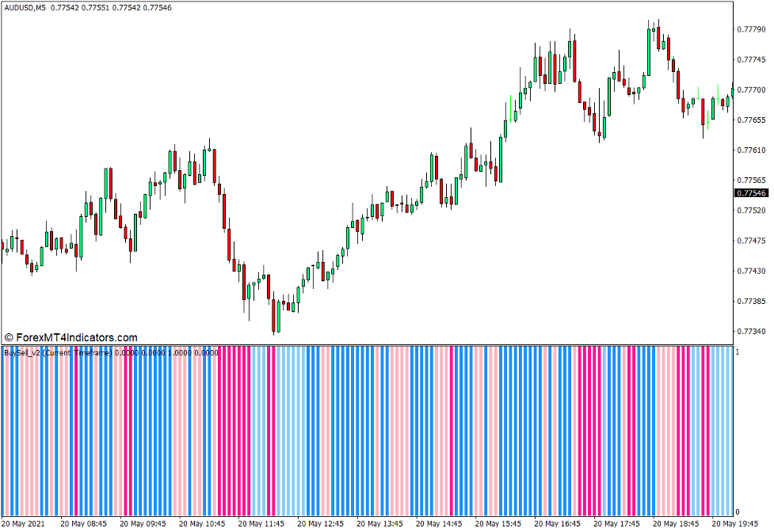Viewport: 774px width, 532px height.
Task: Click the 20 May 19:45 time label
Action: tap(735, 524)
